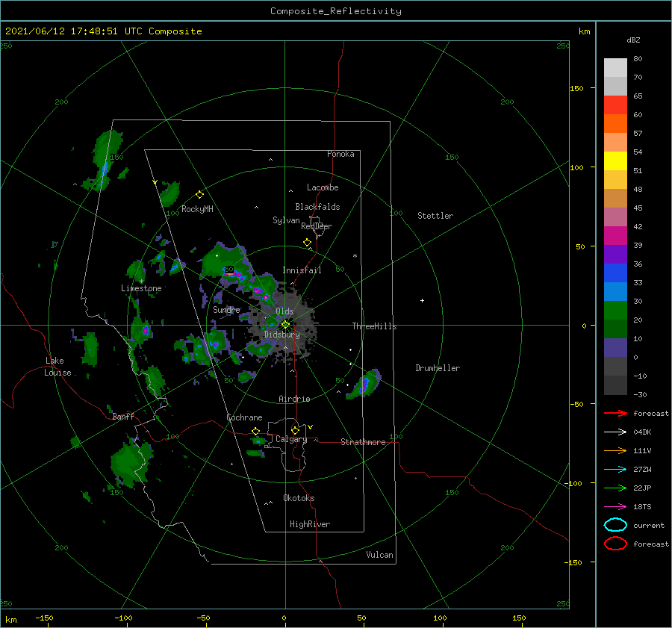
Task: Click the Composite_Reflectivity title text
Action: pos(335,11)
